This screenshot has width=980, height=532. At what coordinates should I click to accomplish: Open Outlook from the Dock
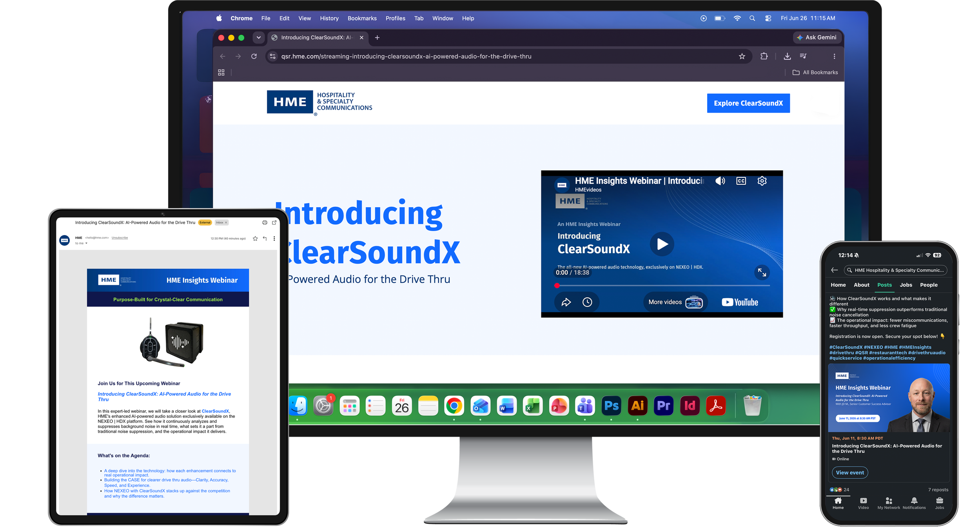(480, 405)
